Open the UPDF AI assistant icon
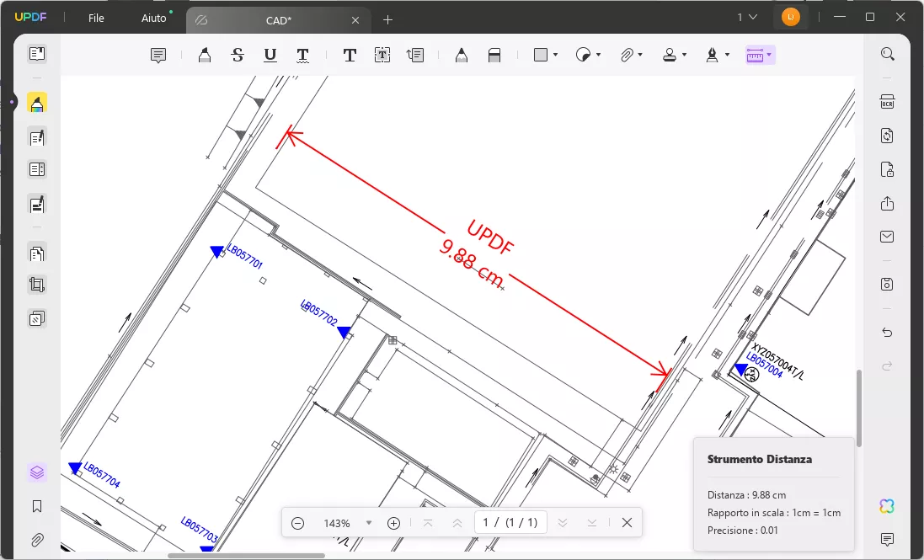 888,506
